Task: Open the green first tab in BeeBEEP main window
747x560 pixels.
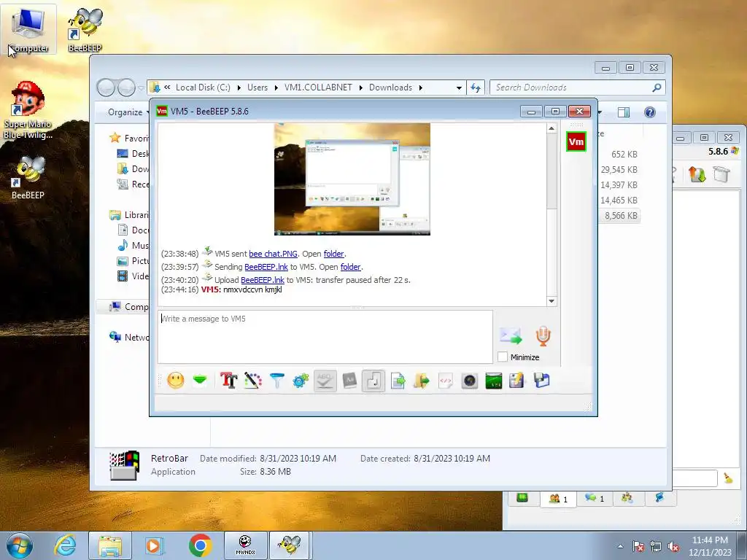Action: (x=522, y=498)
